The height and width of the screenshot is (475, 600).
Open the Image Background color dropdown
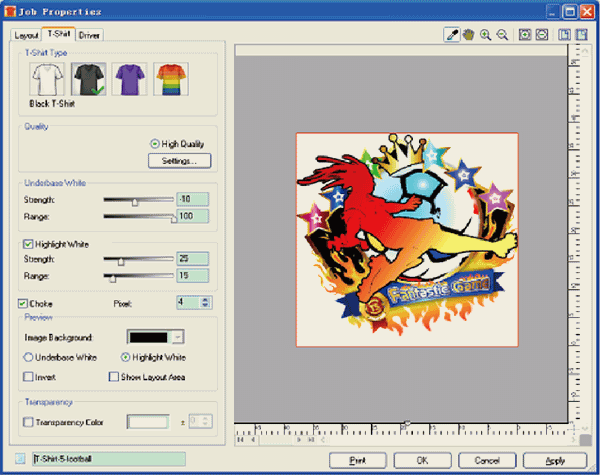[x=176, y=339]
